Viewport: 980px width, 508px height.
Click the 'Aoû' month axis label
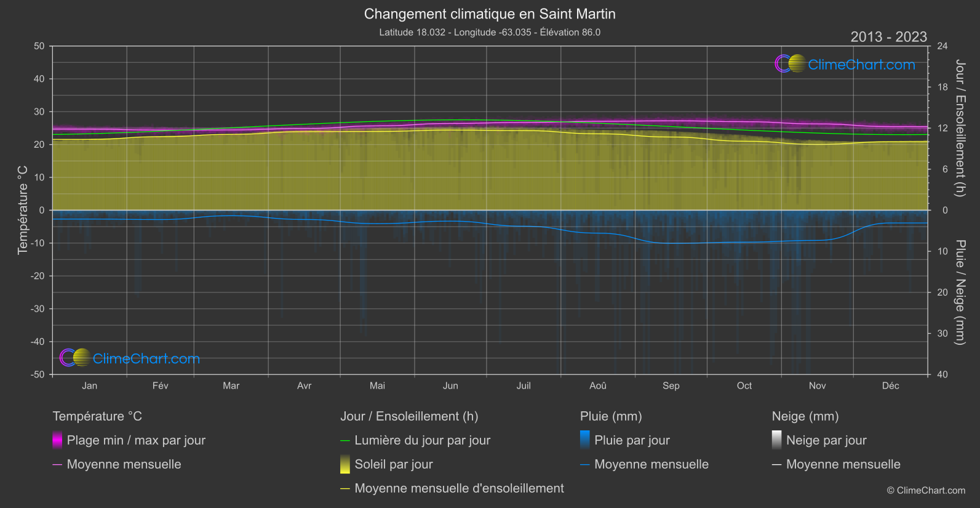point(598,385)
